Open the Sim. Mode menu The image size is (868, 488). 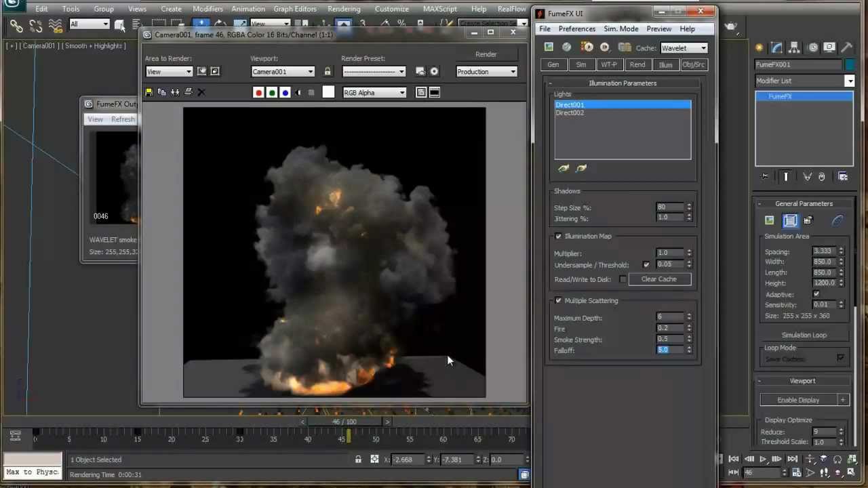621,29
